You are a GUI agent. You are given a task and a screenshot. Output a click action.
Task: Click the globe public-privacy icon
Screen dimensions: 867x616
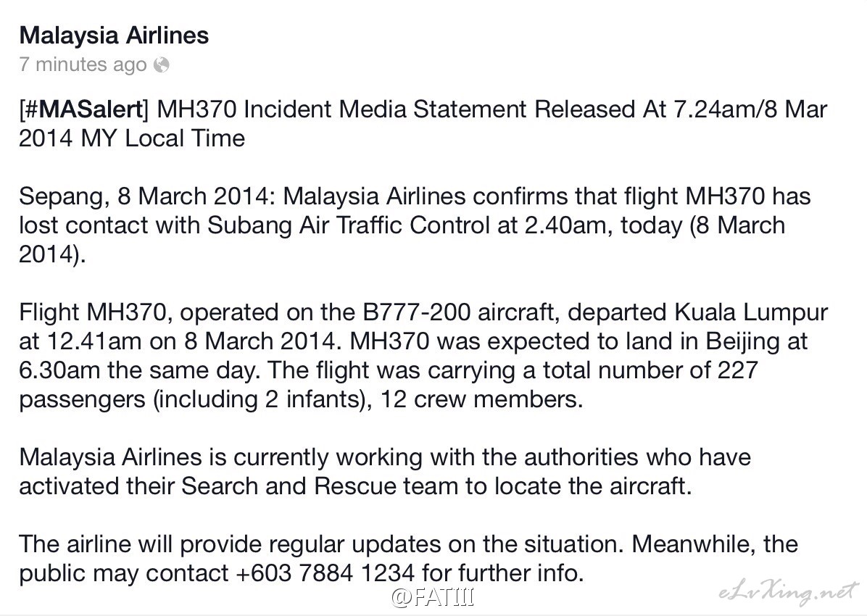[x=162, y=65]
